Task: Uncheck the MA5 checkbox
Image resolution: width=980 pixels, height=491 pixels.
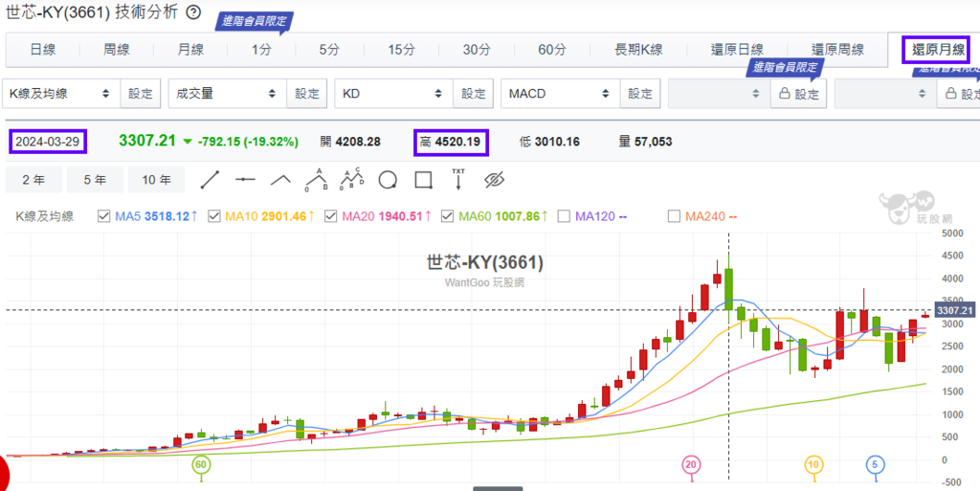Action: pyautogui.click(x=103, y=216)
